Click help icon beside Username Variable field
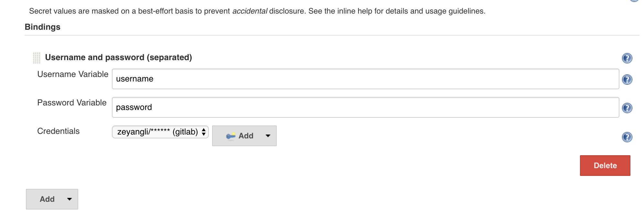The width and height of the screenshot is (644, 216). 627,80
